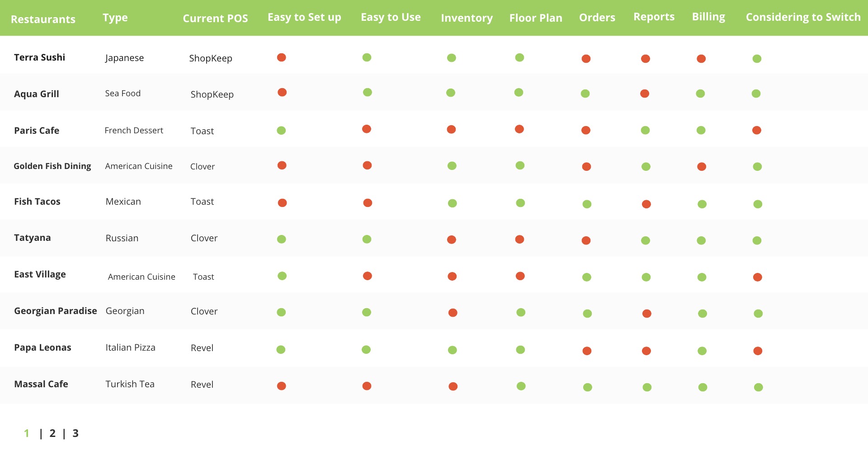Click Aqua Grill's green Billing status dot

[x=700, y=94]
